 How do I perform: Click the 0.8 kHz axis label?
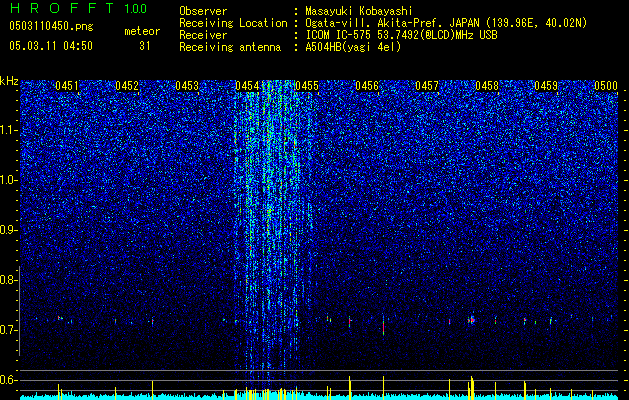[x=8, y=280]
